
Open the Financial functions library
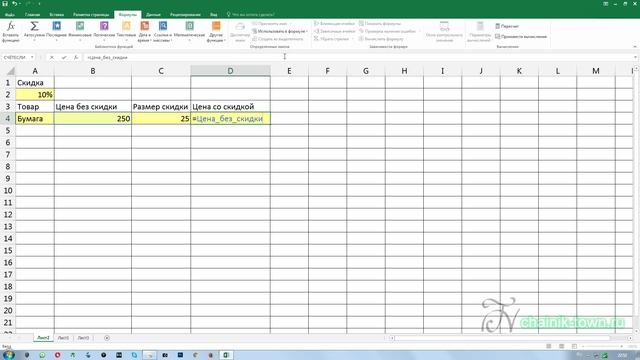80,32
